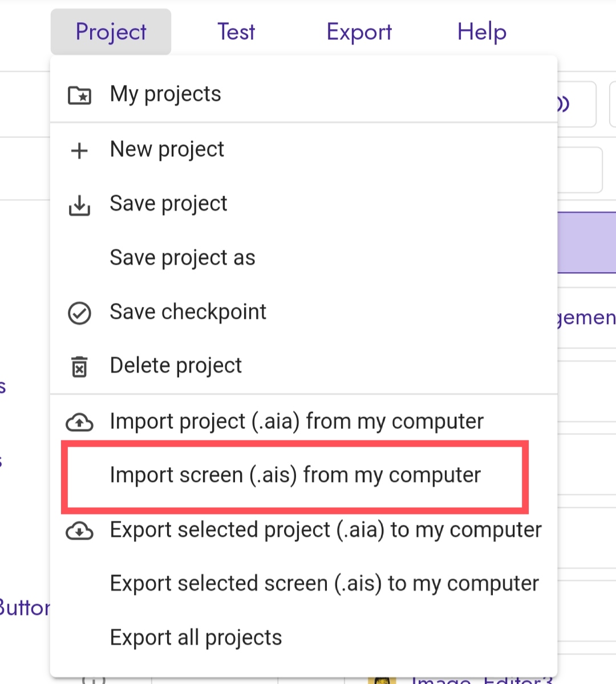This screenshot has height=684, width=616.
Task: Click the download icon beside Save project
Action: click(79, 205)
